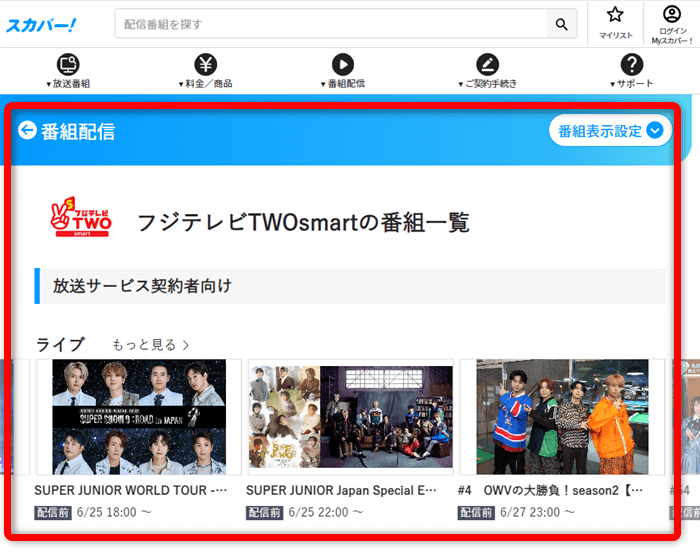Click the サポート question mark icon
The image size is (700, 556).
click(x=632, y=64)
